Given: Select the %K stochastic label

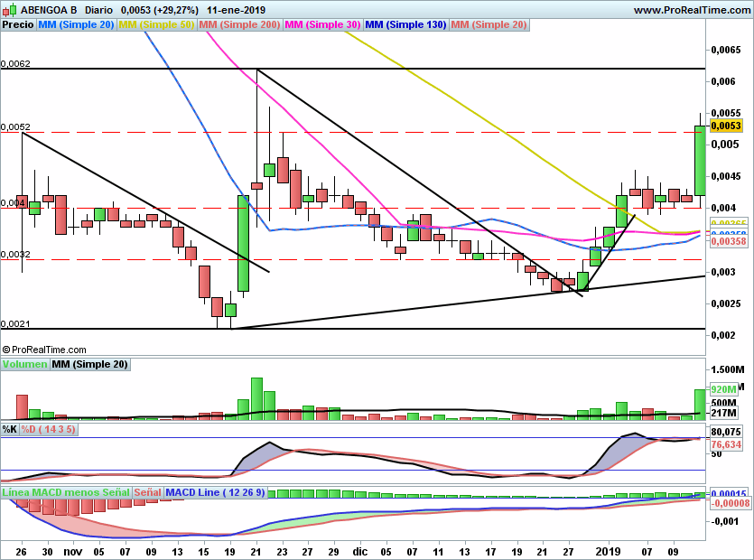Looking at the screenshot, I should [x=10, y=429].
